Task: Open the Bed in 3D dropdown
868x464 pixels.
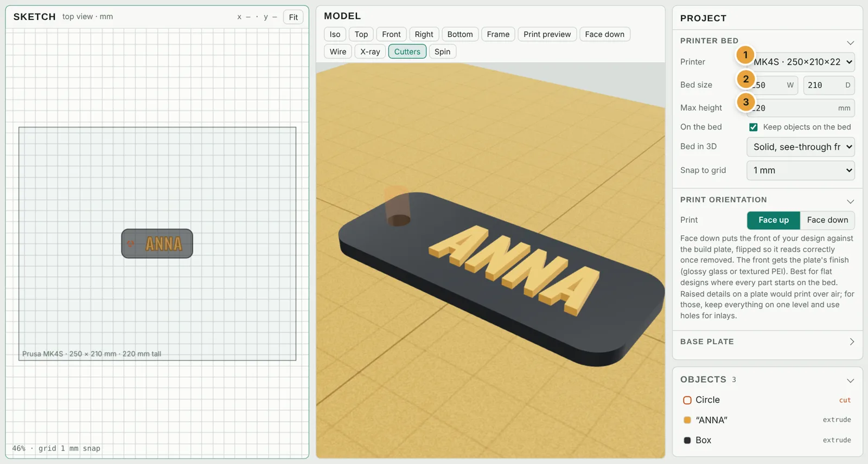Action: (x=801, y=147)
